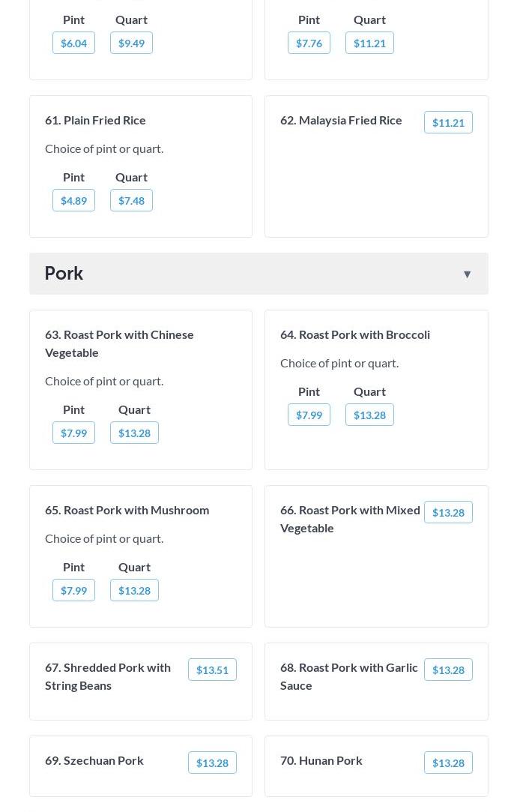
Task: Open the 61. Plain Fried Rice item
Action: (x=95, y=120)
